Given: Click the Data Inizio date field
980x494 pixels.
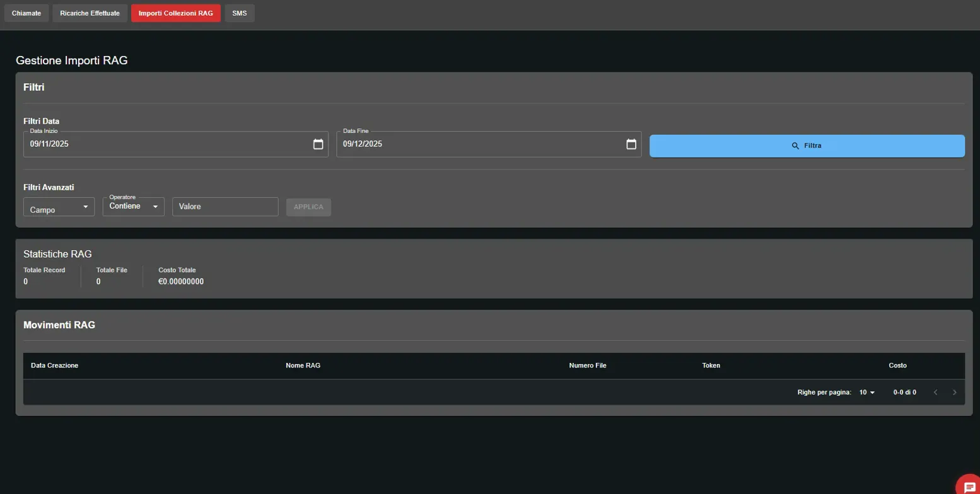Looking at the screenshot, I should coord(164,144).
